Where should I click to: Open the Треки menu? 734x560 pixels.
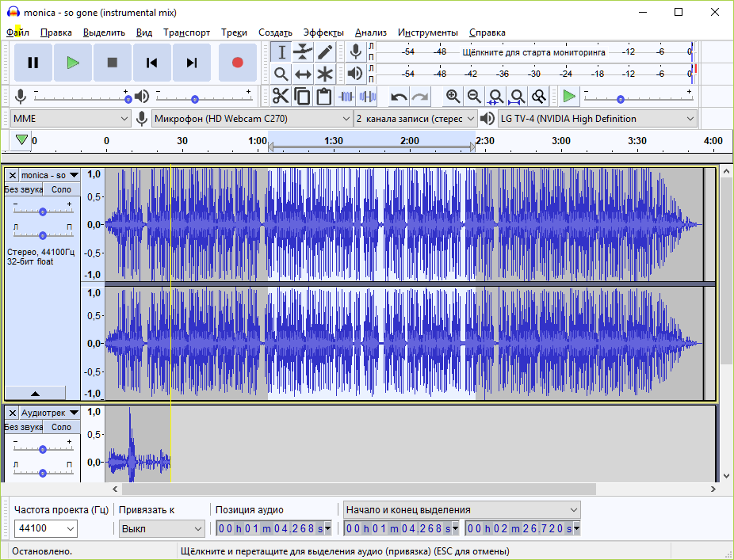pos(234,32)
